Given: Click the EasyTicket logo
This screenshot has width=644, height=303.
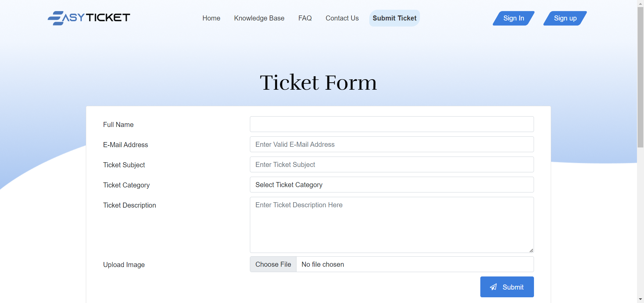Looking at the screenshot, I should (x=89, y=18).
